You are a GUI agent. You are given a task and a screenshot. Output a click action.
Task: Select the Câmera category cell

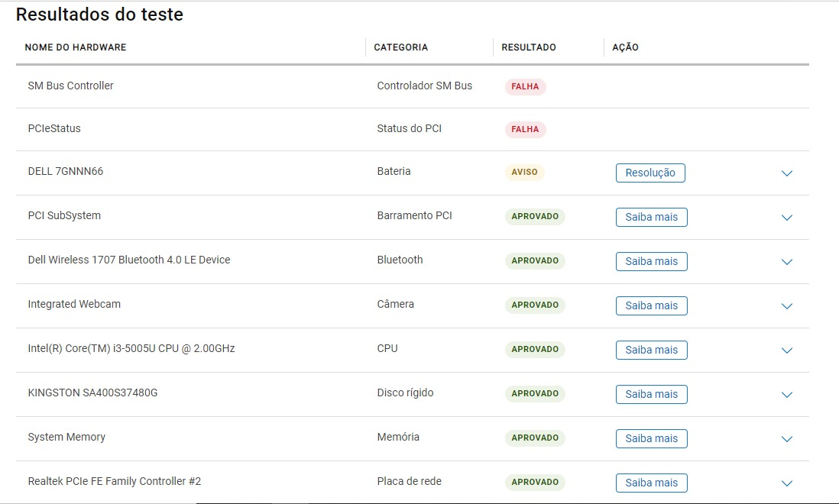pos(395,304)
